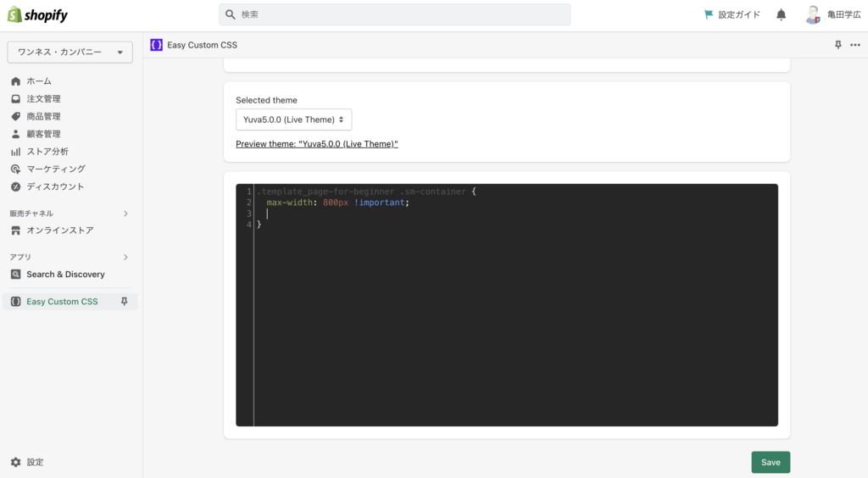Screen dimensions: 868x478
Task: Click the 設定 gear icon
Action: [15, 462]
